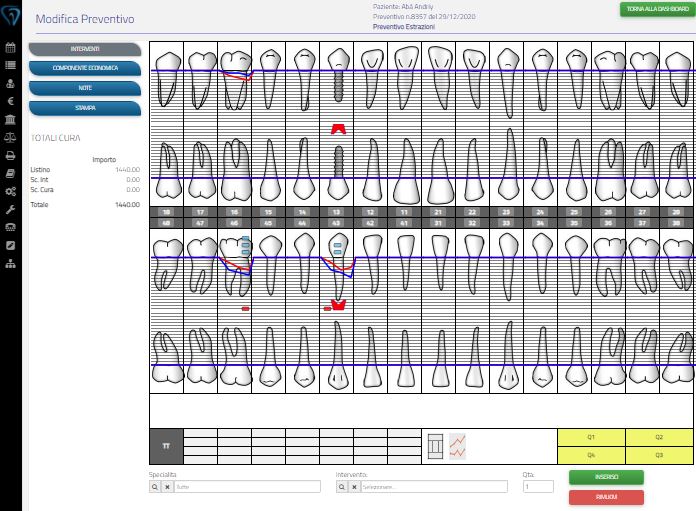Click the gears settings sidebar icon
The width and height of the screenshot is (696, 511).
click(x=10, y=191)
